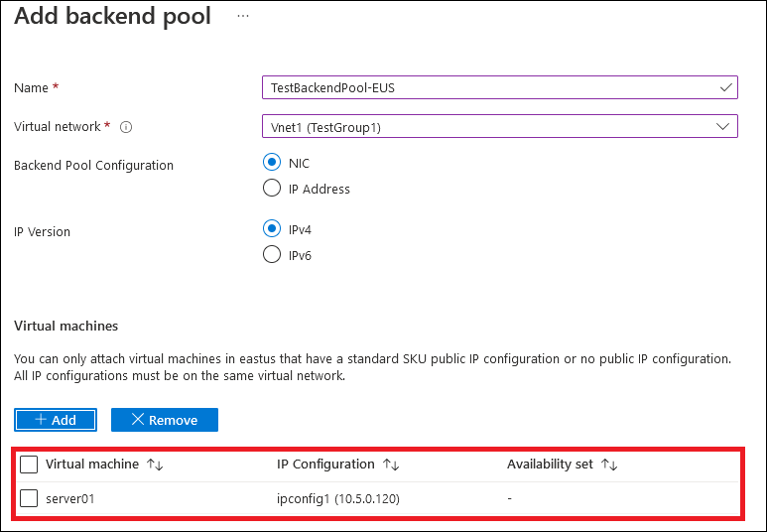This screenshot has width=767, height=532.
Task: Select the NIC radio button
Action: pyautogui.click(x=272, y=163)
